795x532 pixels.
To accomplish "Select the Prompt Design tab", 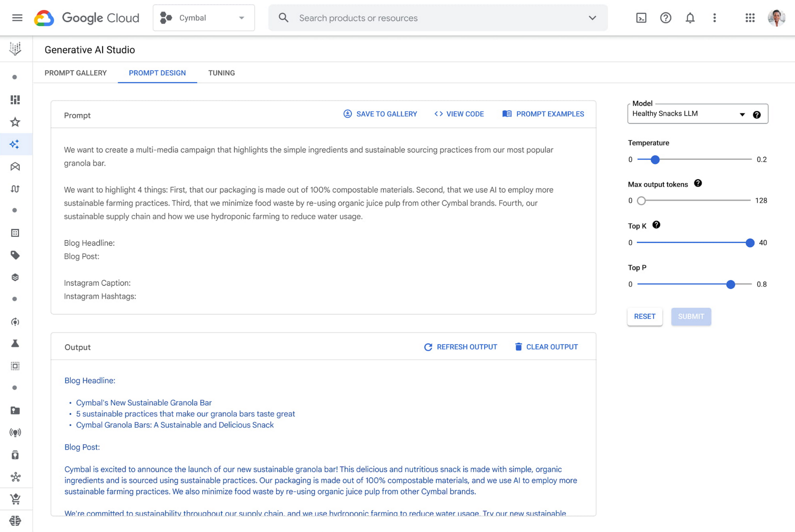I will click(x=157, y=73).
